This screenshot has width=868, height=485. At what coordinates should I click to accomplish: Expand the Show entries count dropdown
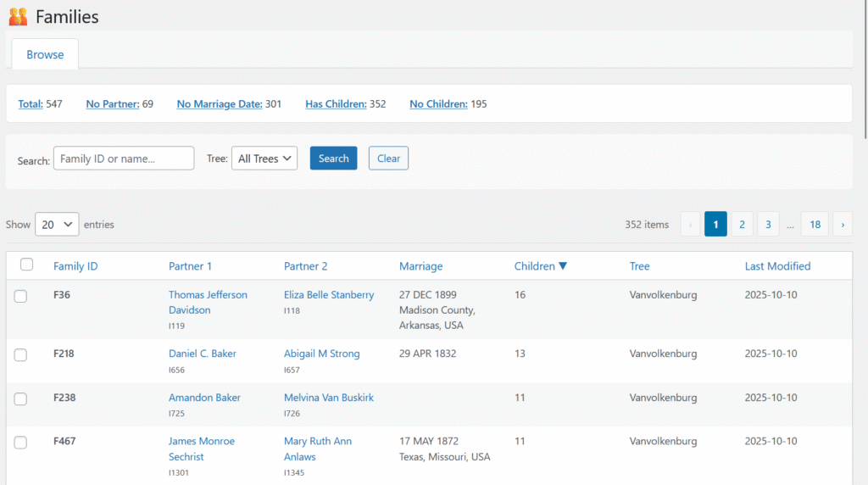click(x=57, y=225)
